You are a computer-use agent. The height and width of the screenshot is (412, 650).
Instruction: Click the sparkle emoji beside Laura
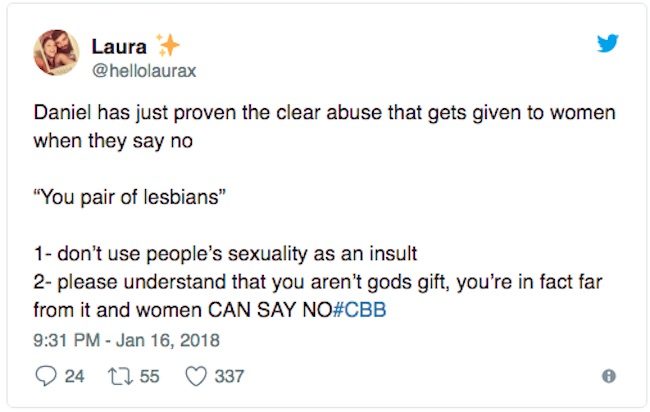(166, 44)
